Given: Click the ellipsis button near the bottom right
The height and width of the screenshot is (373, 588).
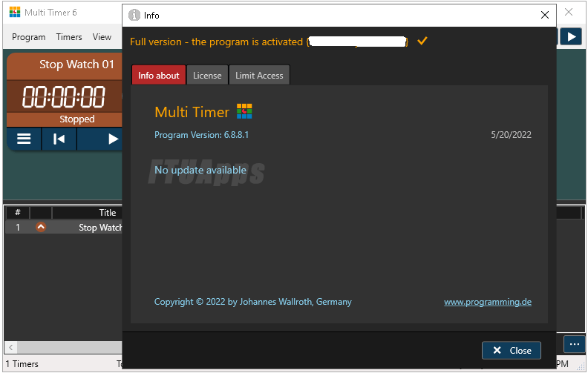Looking at the screenshot, I should (574, 344).
